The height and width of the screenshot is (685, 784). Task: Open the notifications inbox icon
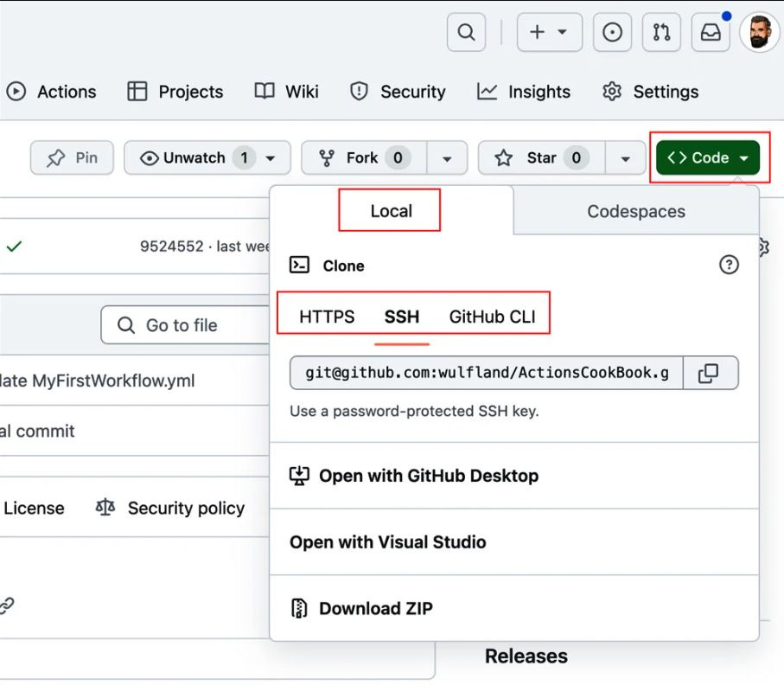point(710,32)
